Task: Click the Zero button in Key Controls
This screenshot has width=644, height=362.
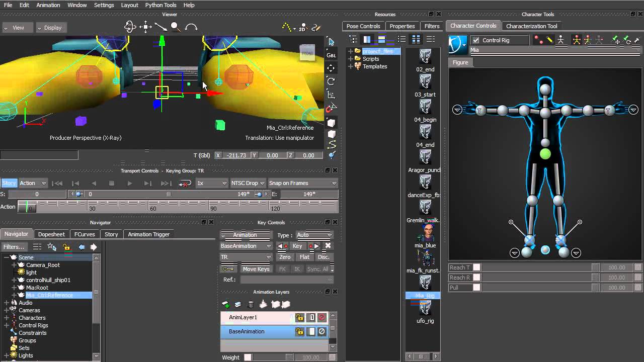Action: point(285,257)
